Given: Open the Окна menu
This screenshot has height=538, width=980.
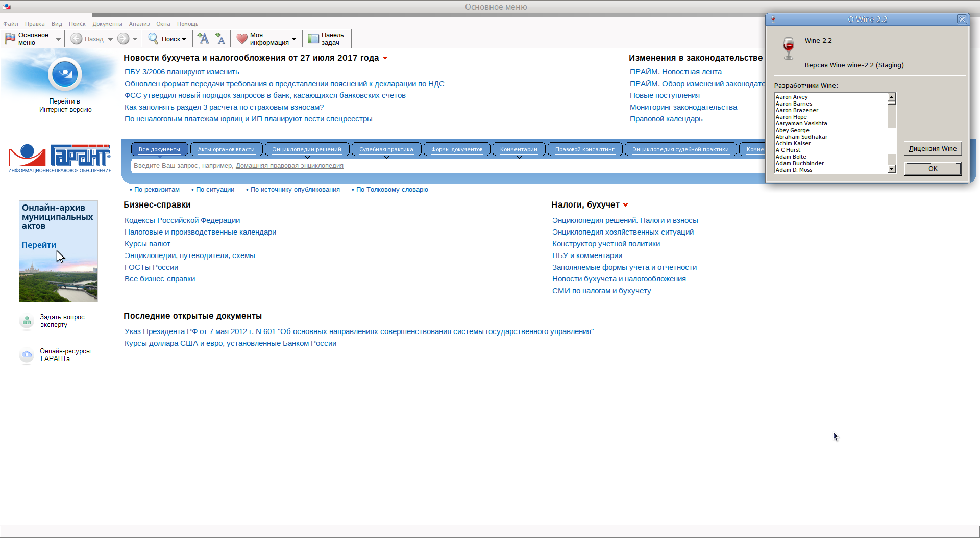Looking at the screenshot, I should (163, 24).
